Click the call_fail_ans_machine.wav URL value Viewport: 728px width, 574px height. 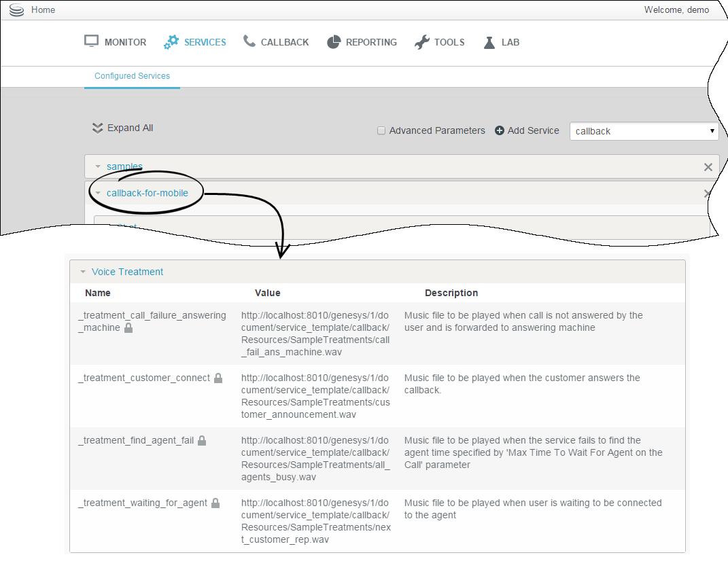click(315, 334)
